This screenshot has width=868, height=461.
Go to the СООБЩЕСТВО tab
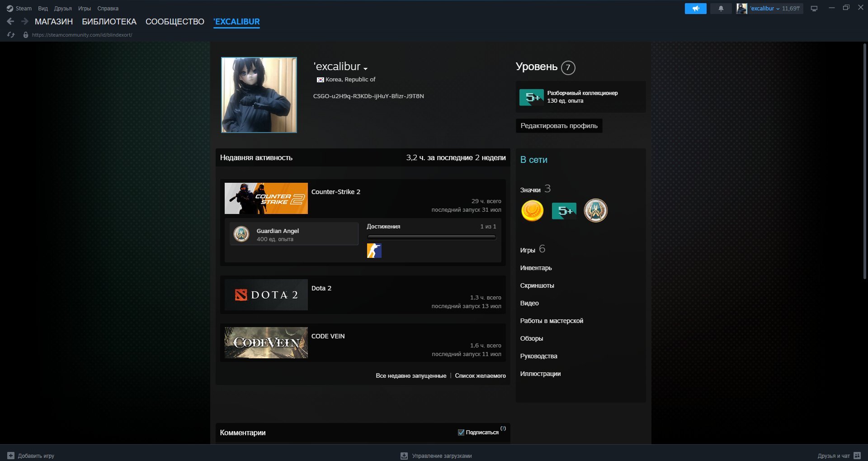[175, 22]
